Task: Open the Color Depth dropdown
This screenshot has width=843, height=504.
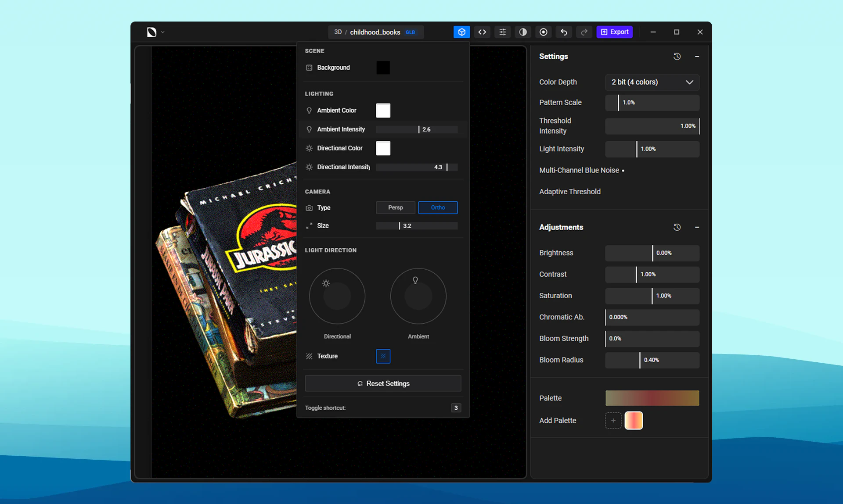Action: click(652, 82)
